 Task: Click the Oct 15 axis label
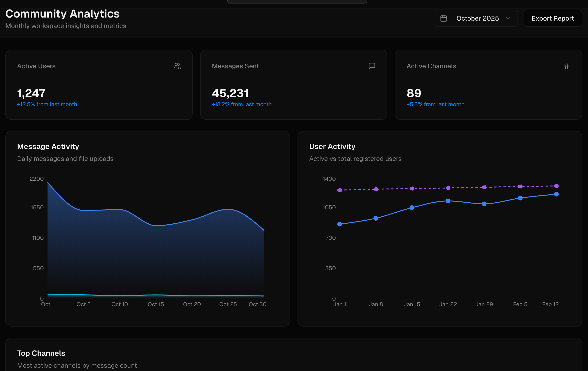tap(156, 304)
